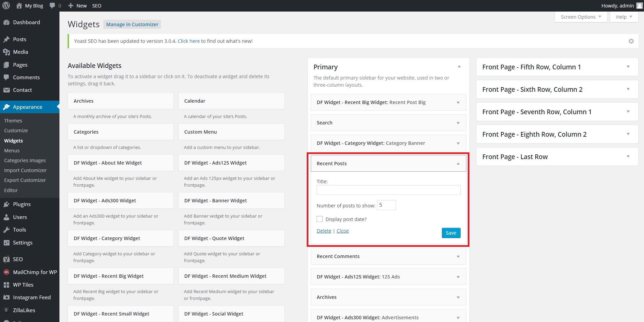Toggle the Display post date checkbox

320,219
